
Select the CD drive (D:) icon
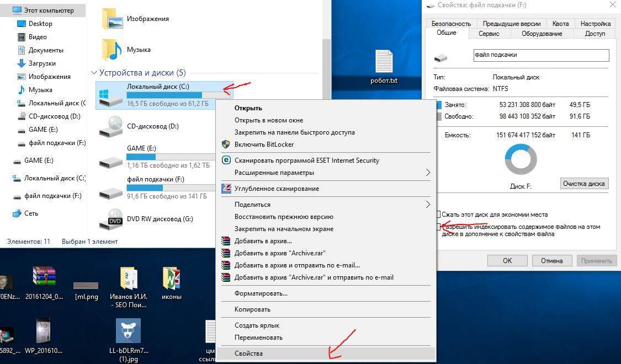110,126
